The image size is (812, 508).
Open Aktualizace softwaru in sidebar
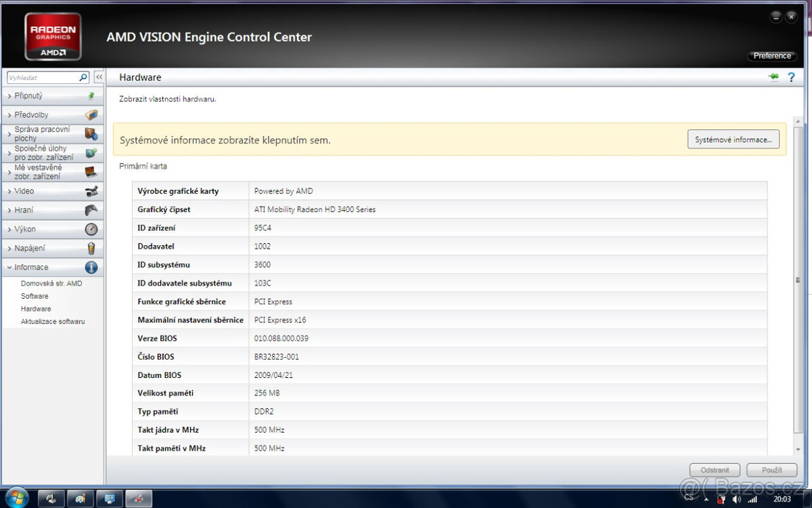[53, 322]
